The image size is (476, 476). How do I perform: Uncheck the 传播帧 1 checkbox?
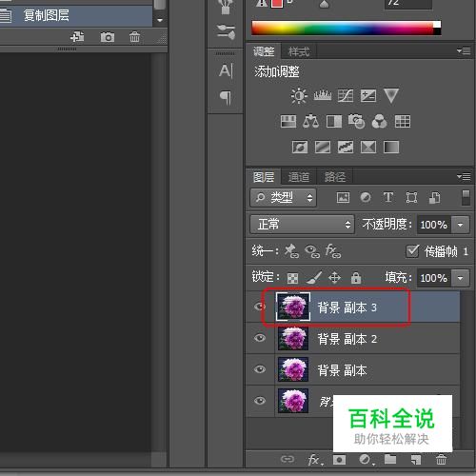click(412, 251)
